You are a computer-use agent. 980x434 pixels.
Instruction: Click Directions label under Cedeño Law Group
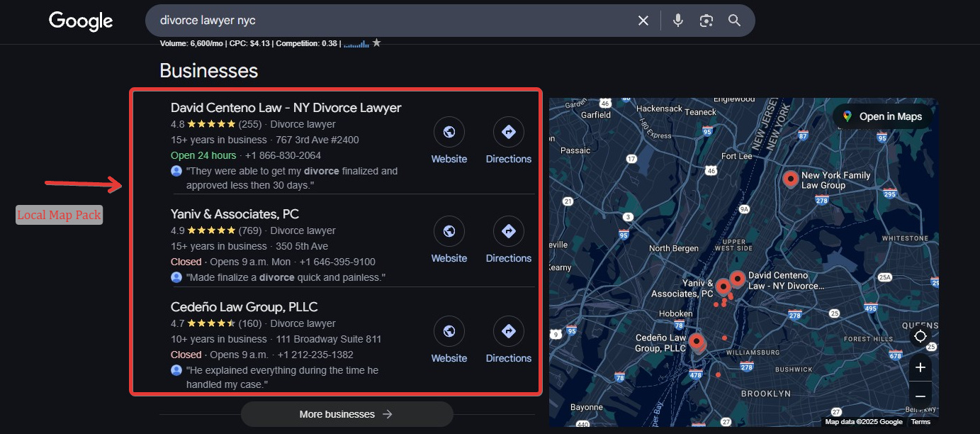click(x=509, y=358)
